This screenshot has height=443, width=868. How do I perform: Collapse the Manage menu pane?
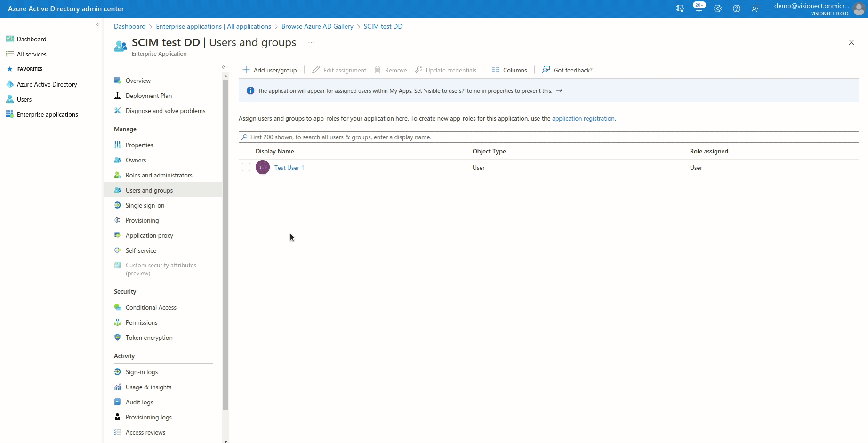coord(224,67)
